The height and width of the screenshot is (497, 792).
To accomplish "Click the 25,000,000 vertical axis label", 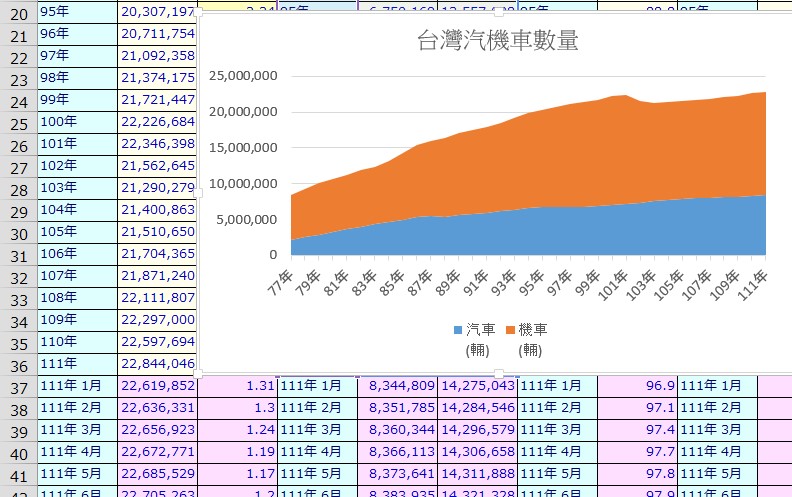I will pyautogui.click(x=244, y=75).
